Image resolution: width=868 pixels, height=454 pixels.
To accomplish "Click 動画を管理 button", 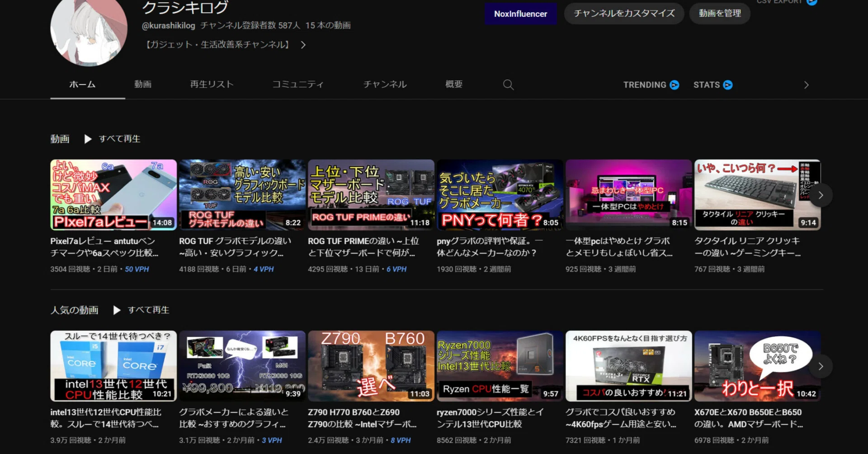I will point(720,14).
